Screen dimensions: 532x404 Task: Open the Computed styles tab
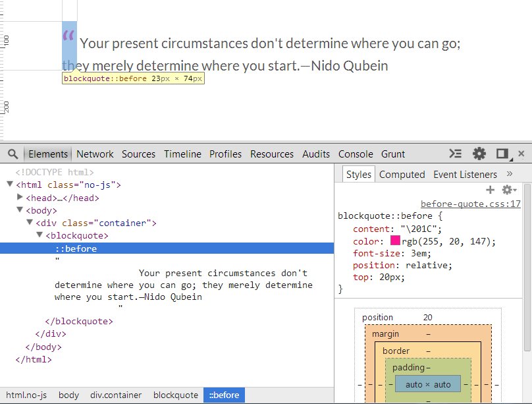point(402,175)
